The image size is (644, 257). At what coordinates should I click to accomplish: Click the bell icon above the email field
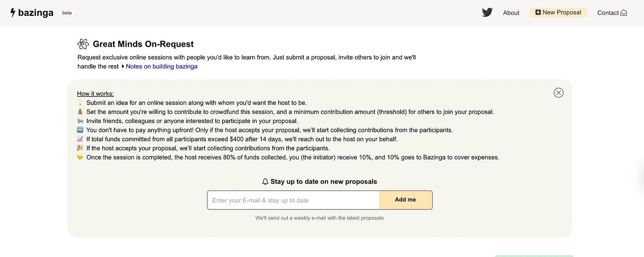(265, 182)
